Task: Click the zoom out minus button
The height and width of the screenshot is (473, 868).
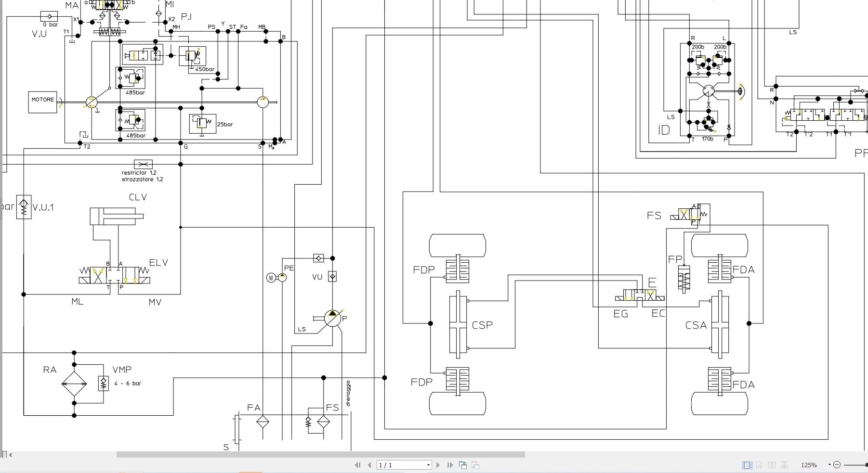Action: (x=837, y=465)
